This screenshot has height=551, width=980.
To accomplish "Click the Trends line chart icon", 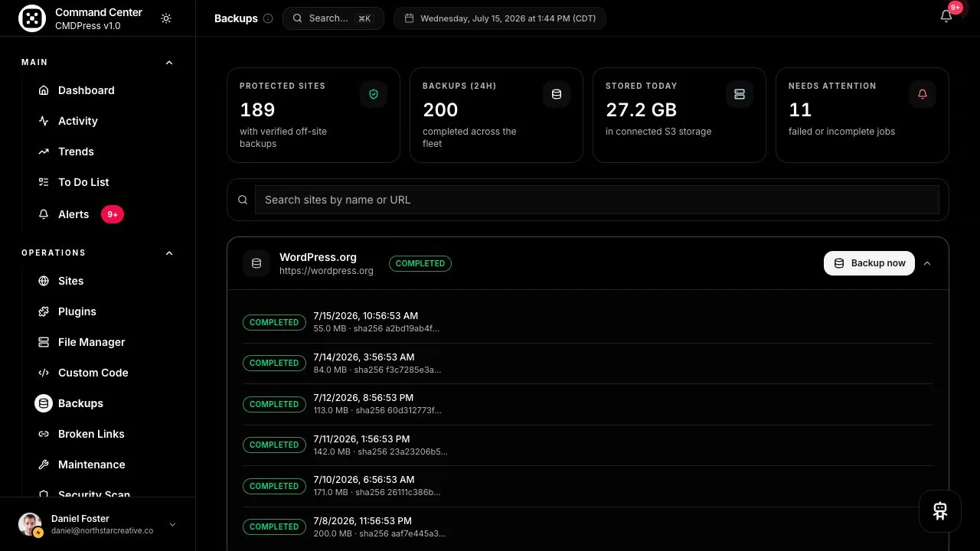I will tap(44, 152).
